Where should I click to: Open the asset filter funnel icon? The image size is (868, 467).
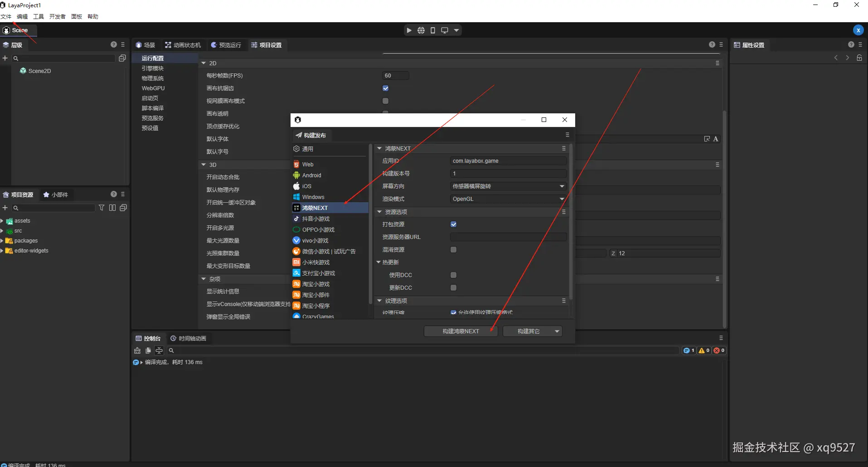[102, 208]
